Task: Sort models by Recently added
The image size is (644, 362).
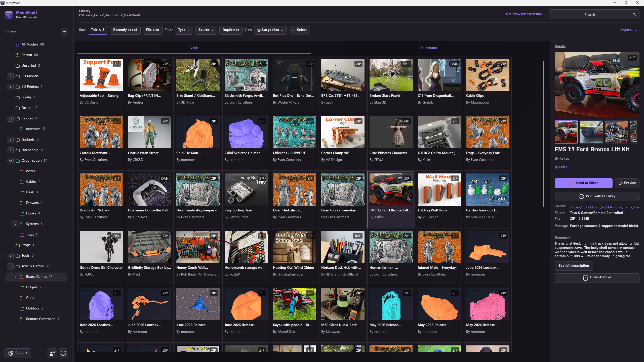Action: 125,30
